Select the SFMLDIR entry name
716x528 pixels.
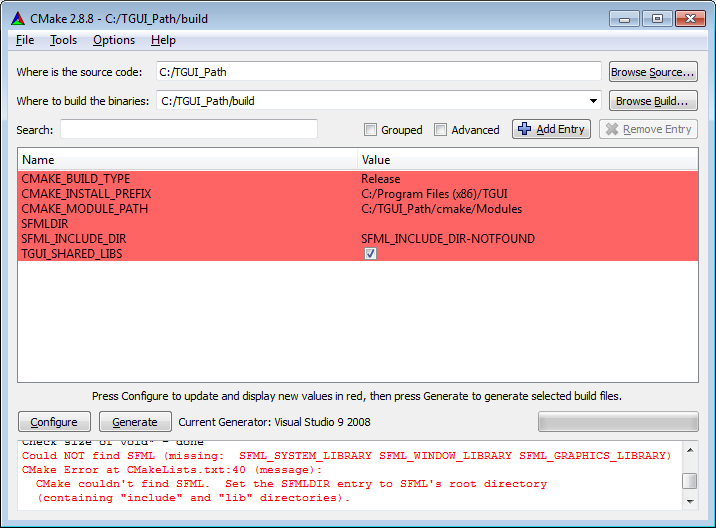[x=45, y=224]
